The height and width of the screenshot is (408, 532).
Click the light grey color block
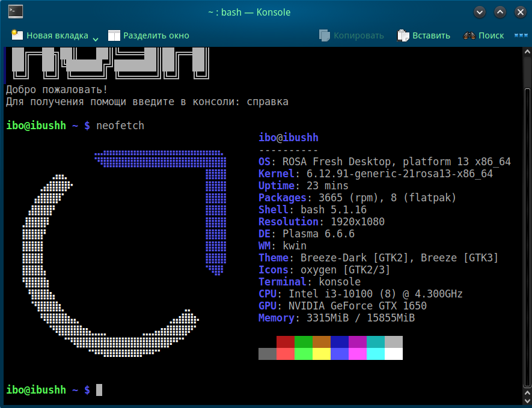(x=394, y=342)
